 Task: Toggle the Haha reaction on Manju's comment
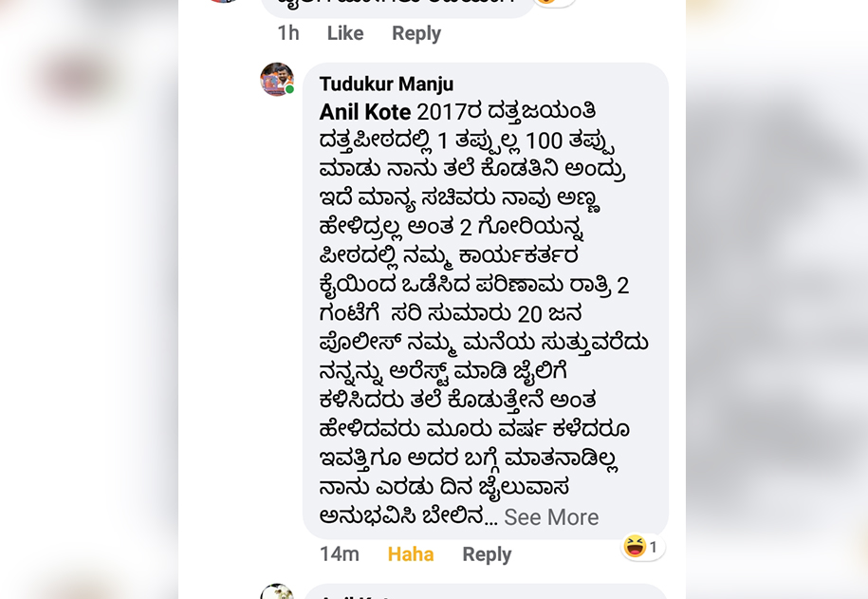pyautogui.click(x=411, y=554)
